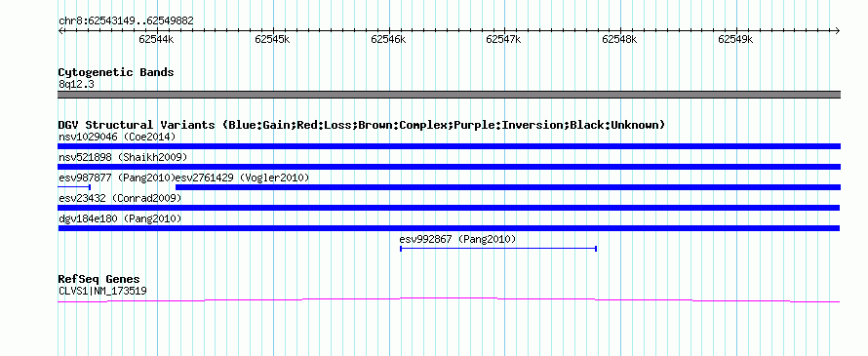Viewport: 868px width, 356px height.
Task: Select the blue bar for esv23432
Action: pyautogui.click(x=449, y=208)
